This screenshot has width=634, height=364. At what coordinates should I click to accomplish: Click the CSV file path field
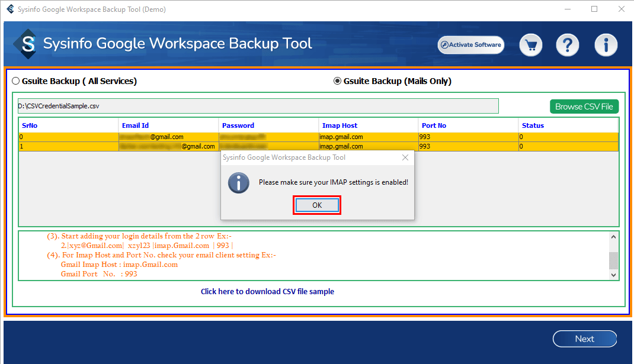coord(258,106)
